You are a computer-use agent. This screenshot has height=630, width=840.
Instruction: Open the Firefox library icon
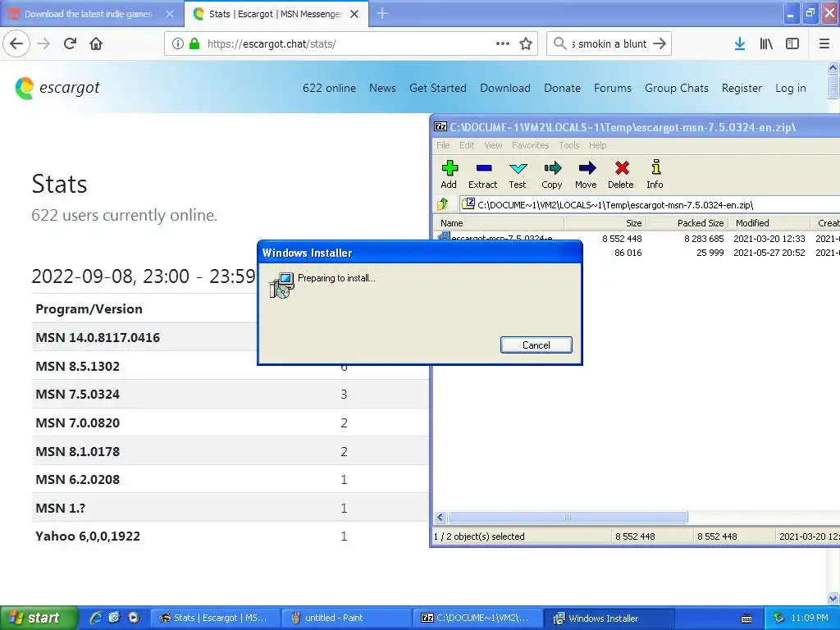click(x=766, y=43)
